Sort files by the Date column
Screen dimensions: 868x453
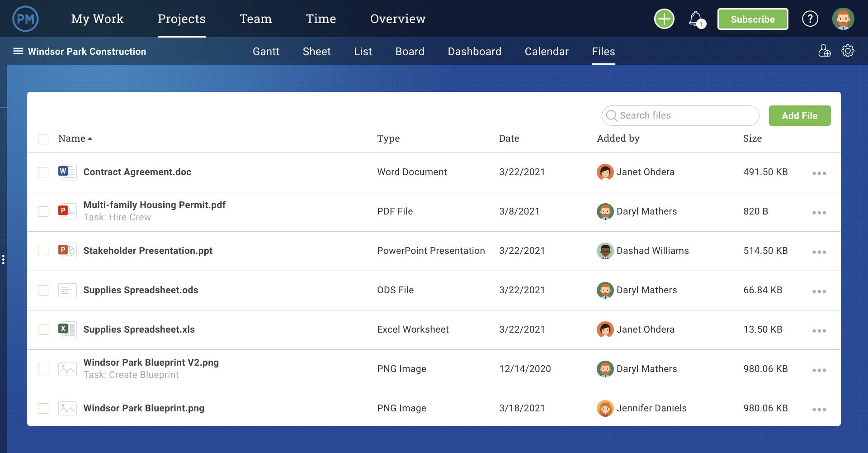509,138
